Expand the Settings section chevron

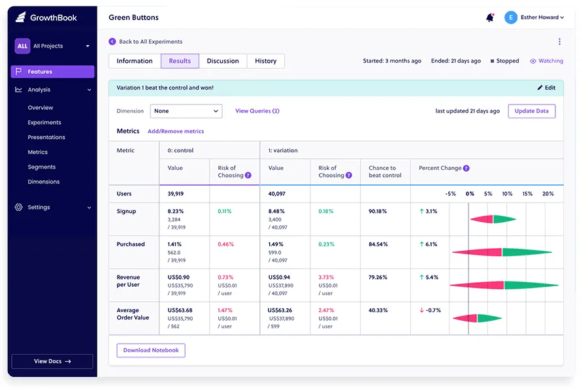[90, 207]
